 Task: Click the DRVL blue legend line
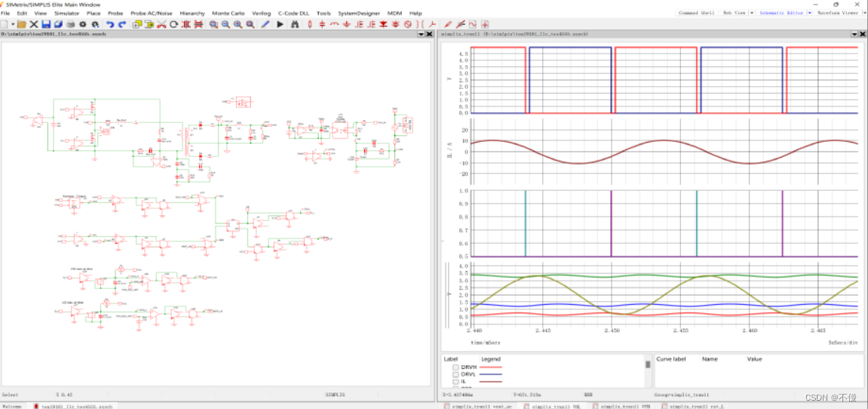coord(490,374)
